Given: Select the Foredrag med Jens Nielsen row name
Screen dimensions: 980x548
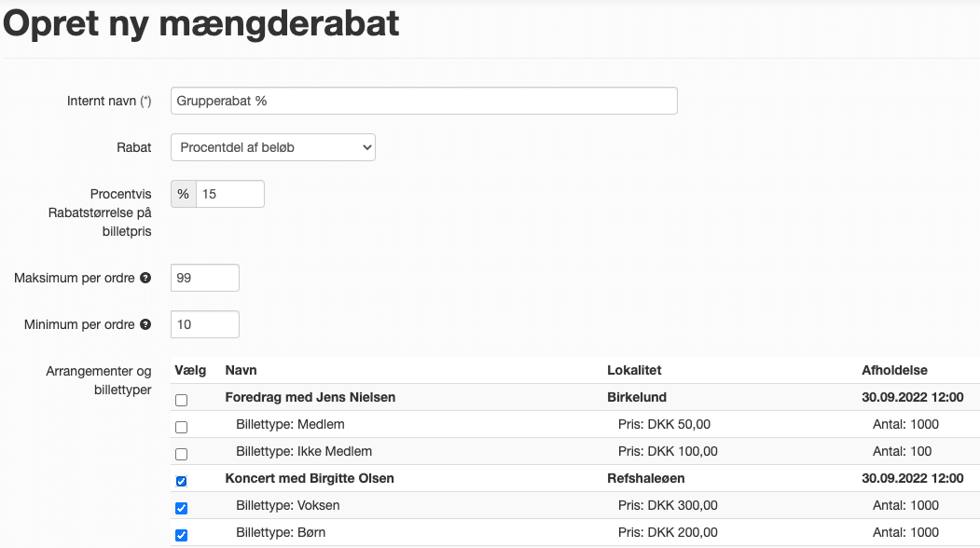Looking at the screenshot, I should click(310, 397).
